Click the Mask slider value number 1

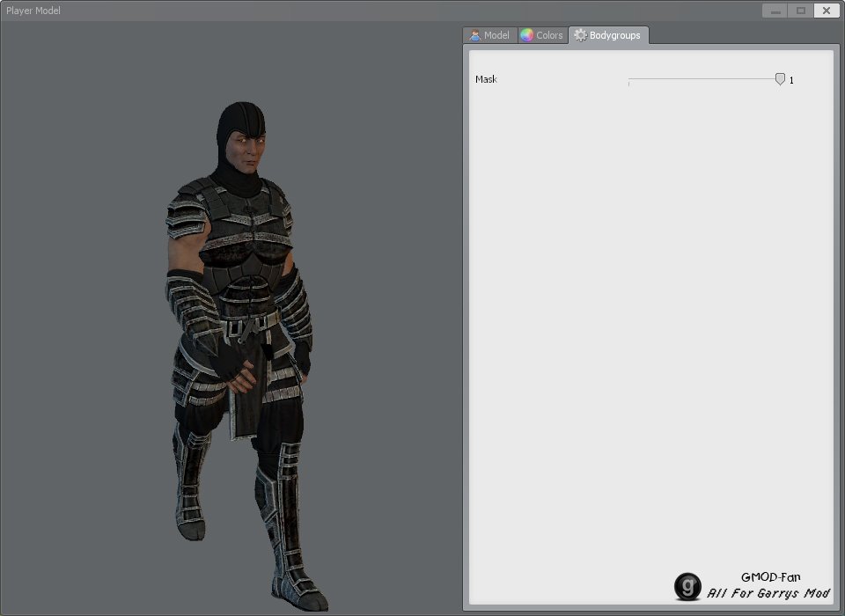tap(791, 80)
